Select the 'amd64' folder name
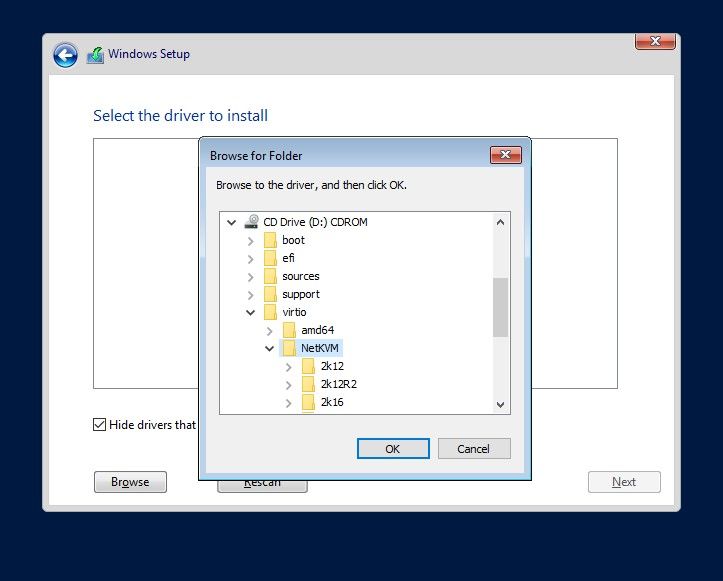 [x=317, y=330]
